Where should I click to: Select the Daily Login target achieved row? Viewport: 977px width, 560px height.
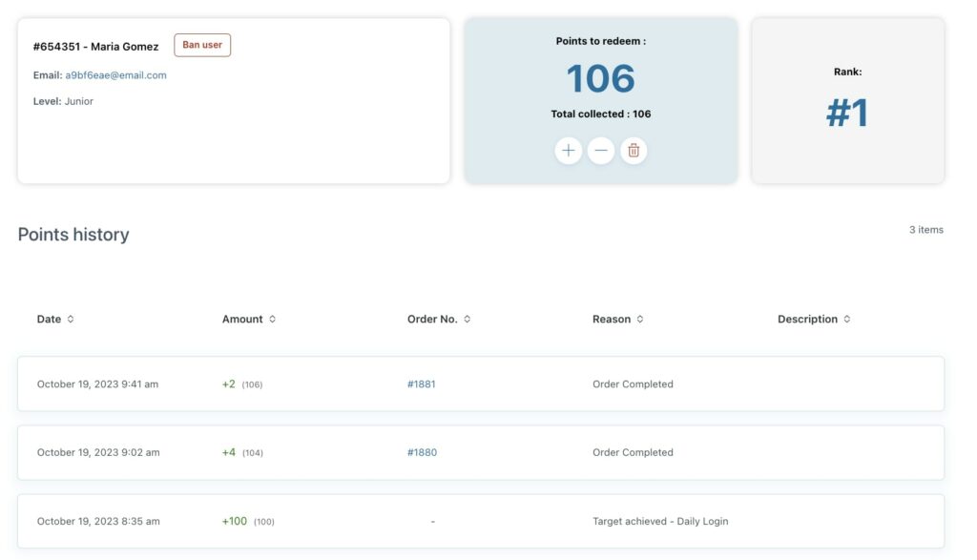481,522
